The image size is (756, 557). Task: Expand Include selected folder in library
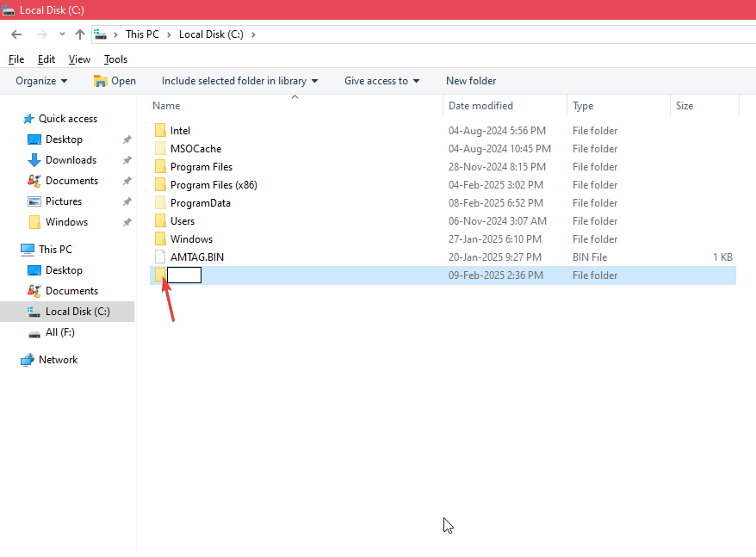[x=239, y=81]
